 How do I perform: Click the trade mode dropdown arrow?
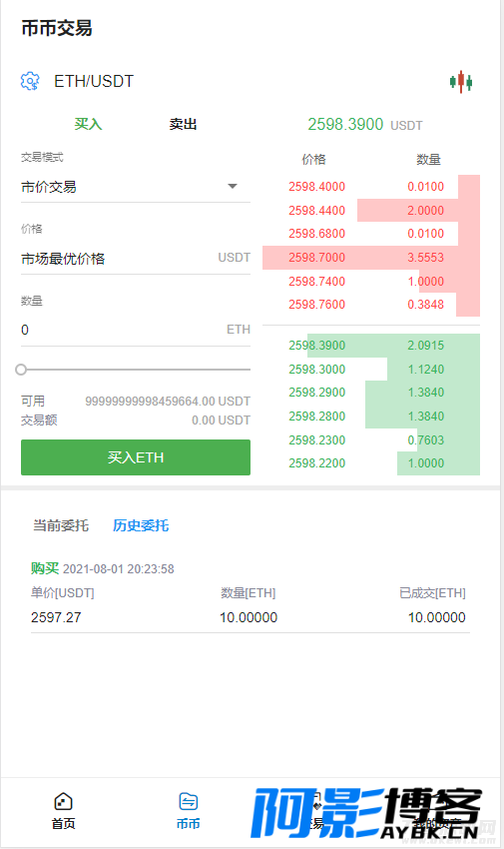233,186
